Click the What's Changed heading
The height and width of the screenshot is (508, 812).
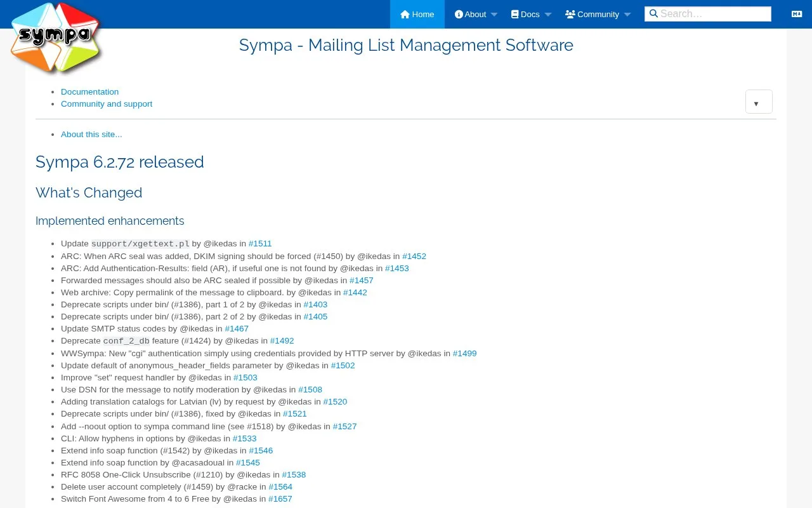click(x=89, y=193)
